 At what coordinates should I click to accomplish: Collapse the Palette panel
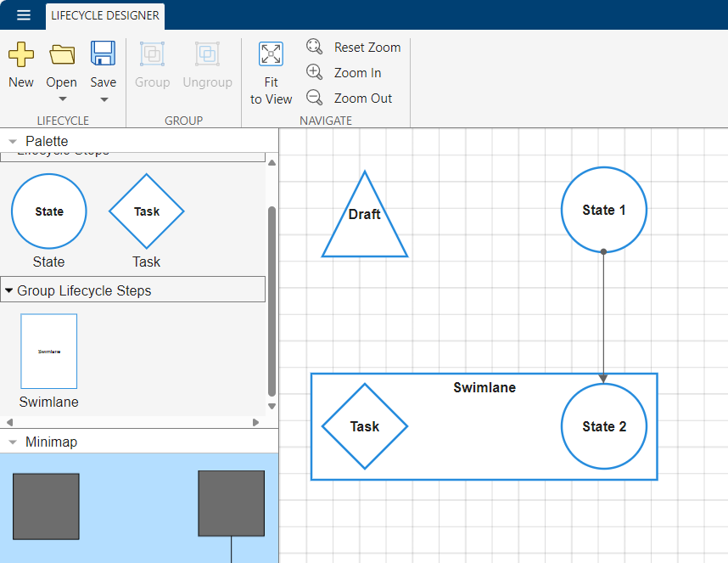(x=13, y=141)
